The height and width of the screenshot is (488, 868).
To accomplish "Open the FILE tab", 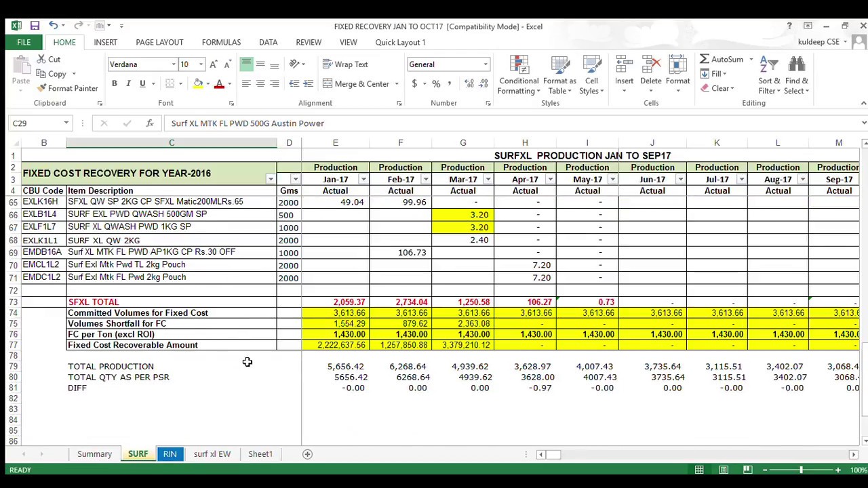I will coord(24,42).
